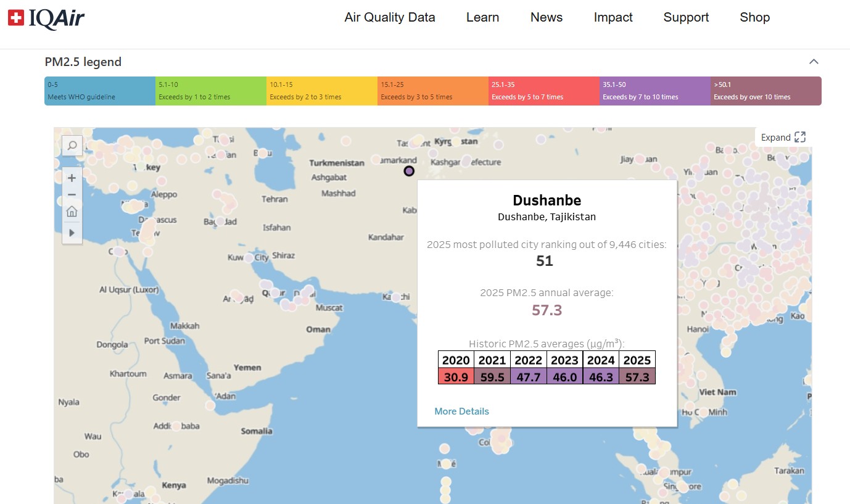This screenshot has width=850, height=504.
Task: Open the Impact menu item
Action: pyautogui.click(x=613, y=17)
